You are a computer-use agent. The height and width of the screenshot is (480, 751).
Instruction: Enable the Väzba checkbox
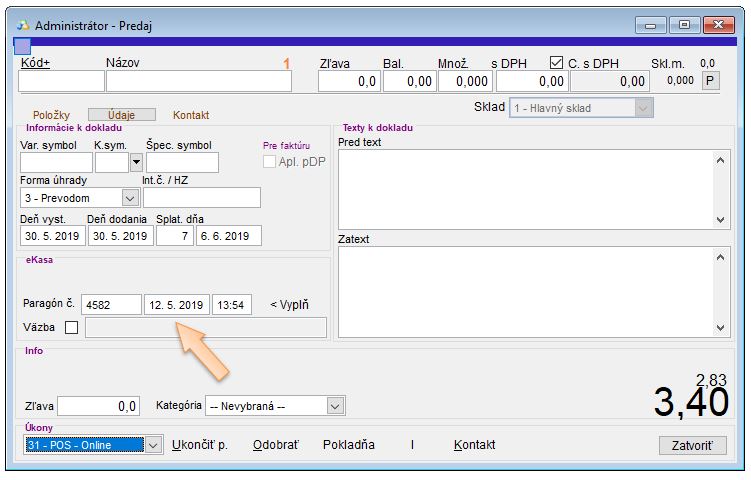point(71,327)
